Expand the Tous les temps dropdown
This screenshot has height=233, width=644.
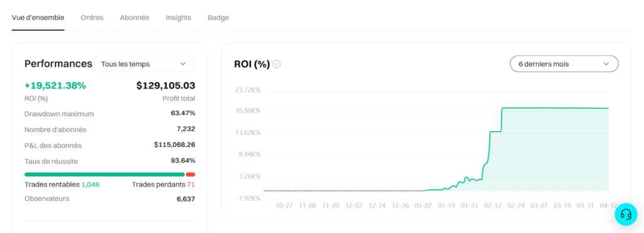[x=144, y=64]
